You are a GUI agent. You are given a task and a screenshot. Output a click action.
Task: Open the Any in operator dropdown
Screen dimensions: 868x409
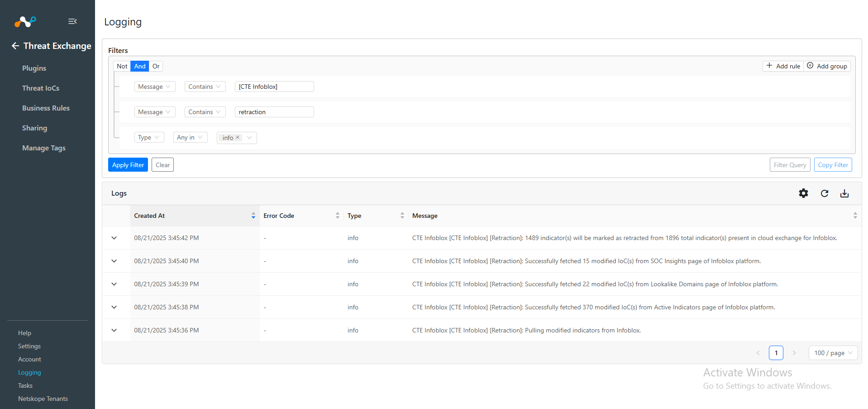(191, 137)
